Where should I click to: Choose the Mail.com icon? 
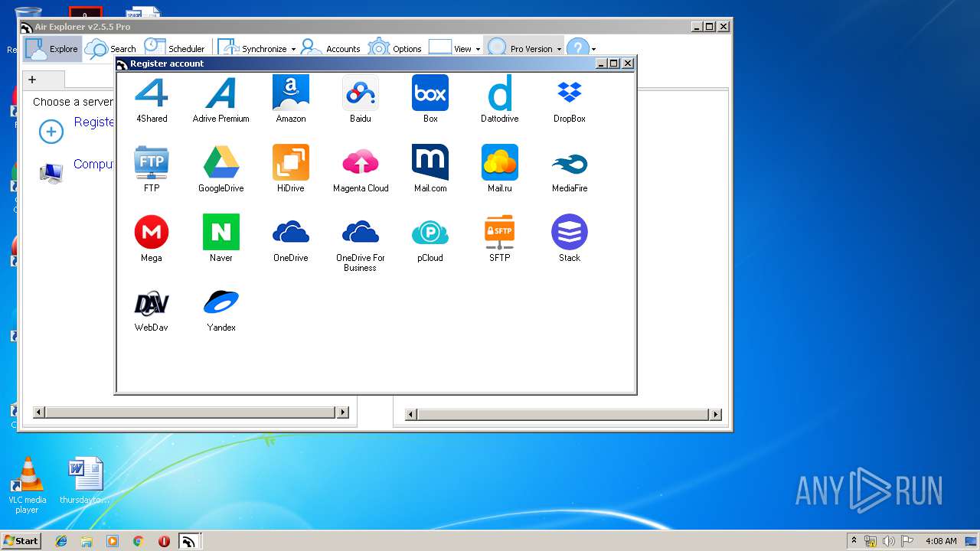point(430,162)
